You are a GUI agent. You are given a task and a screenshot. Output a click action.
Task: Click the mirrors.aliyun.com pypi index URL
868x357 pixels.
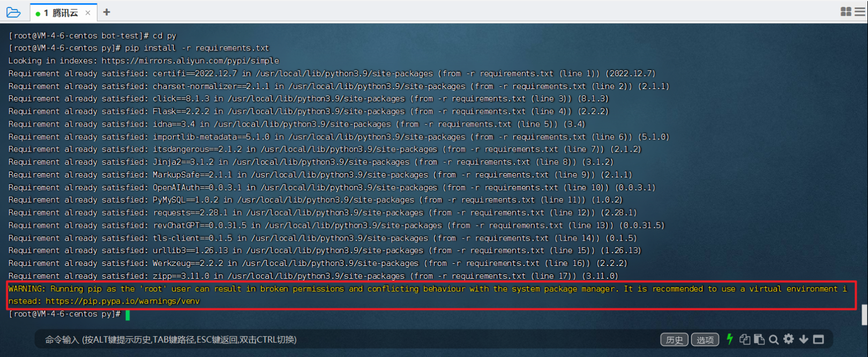190,61
